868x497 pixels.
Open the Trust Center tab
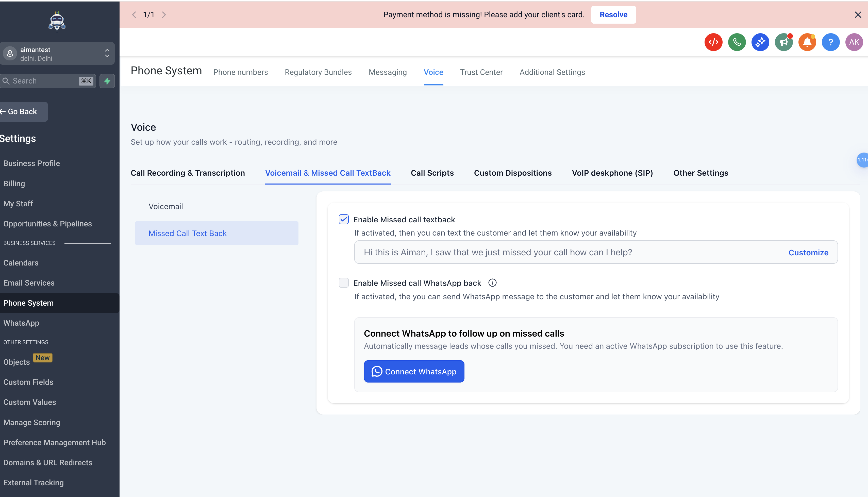point(481,72)
